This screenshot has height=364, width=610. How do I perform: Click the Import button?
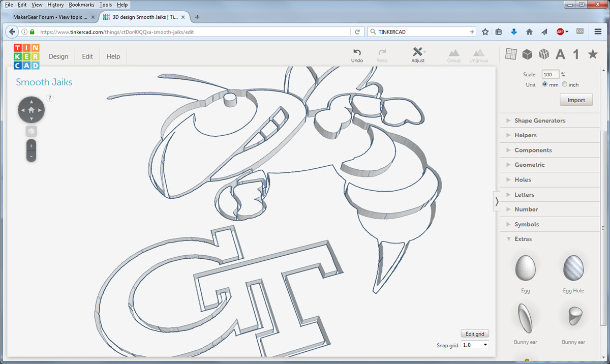576,100
